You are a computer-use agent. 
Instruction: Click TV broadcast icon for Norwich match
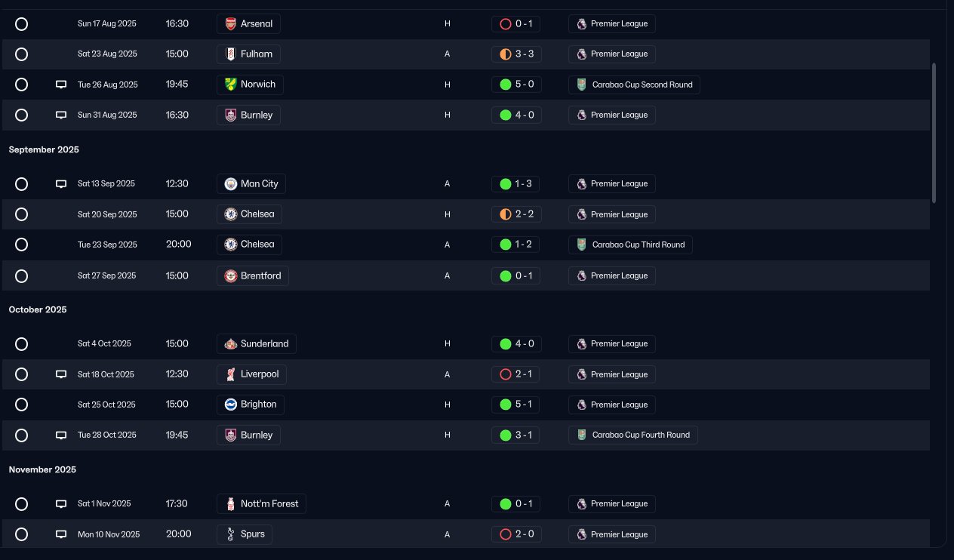[x=61, y=85]
